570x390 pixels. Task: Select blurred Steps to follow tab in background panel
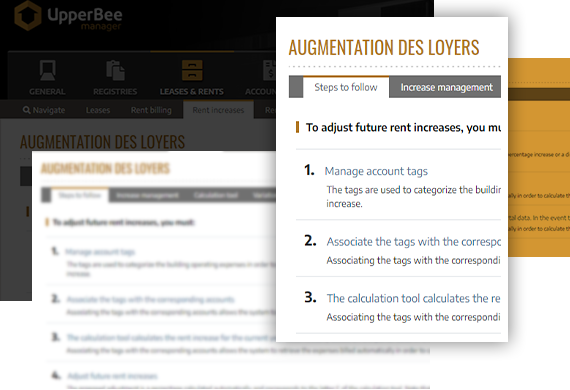80,195
